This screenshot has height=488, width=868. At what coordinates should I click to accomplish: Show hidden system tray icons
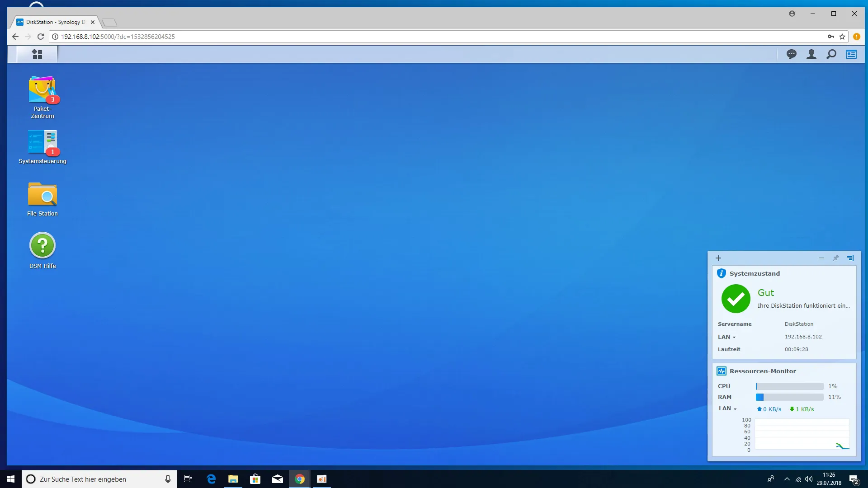point(787,479)
